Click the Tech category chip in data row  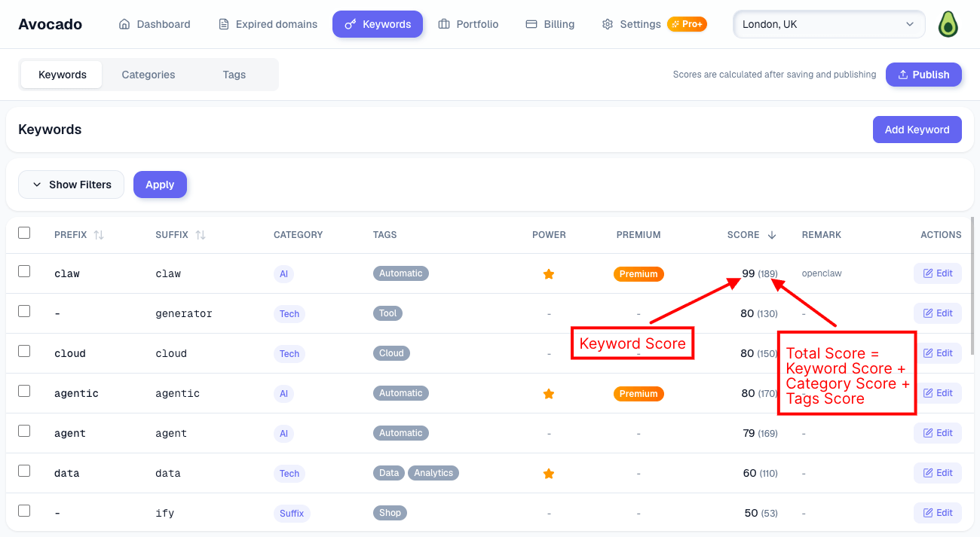coord(289,474)
